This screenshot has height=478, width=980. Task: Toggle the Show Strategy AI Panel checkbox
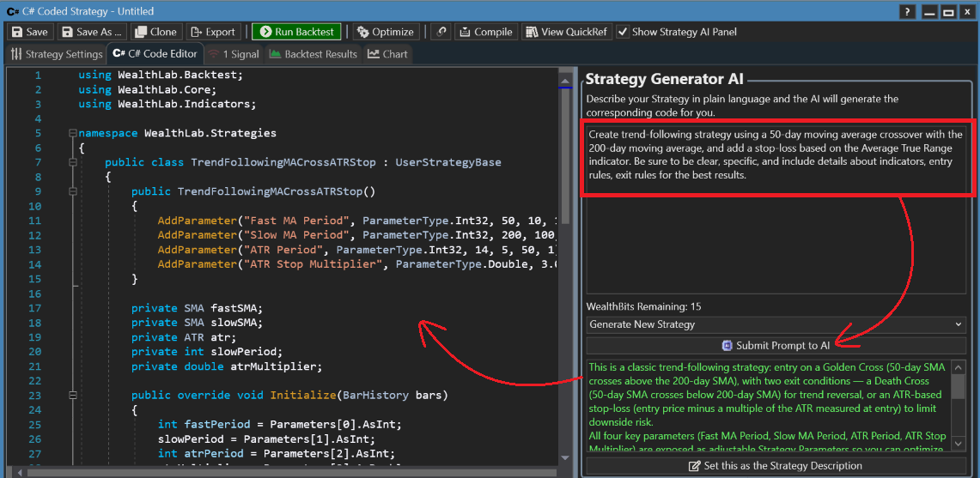(623, 32)
